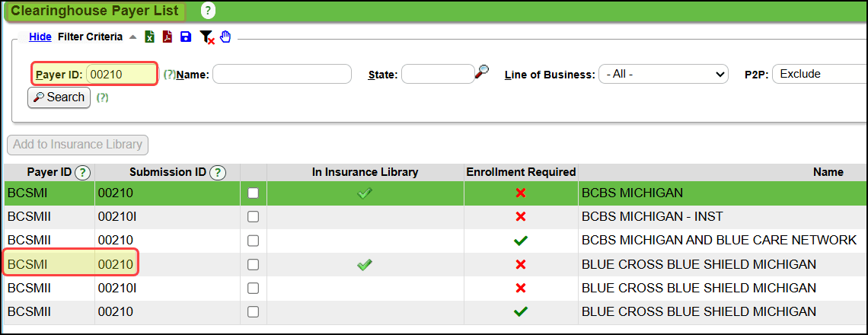Viewport: 868px width, 335px height.
Task: Click the blue save filter icon
Action: coord(186,37)
